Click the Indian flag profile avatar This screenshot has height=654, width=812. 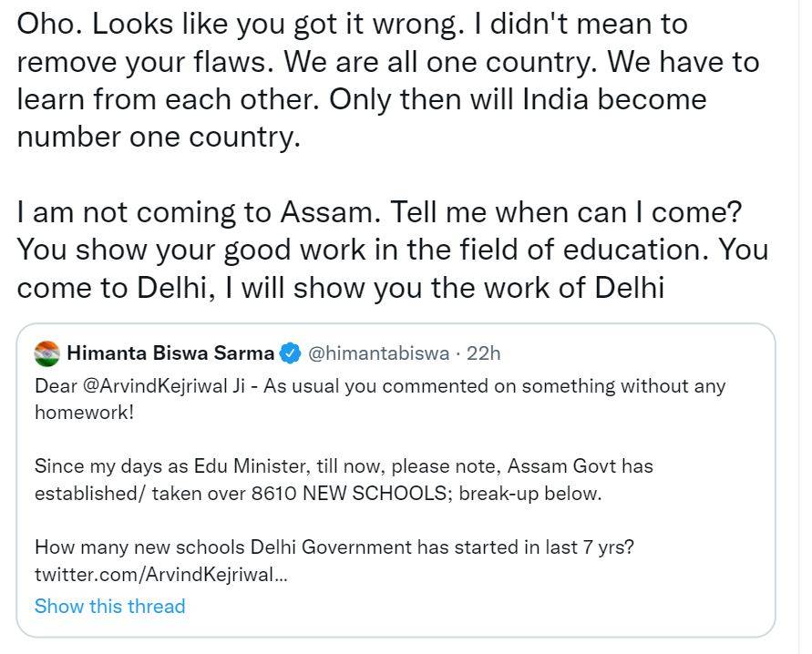tap(47, 353)
